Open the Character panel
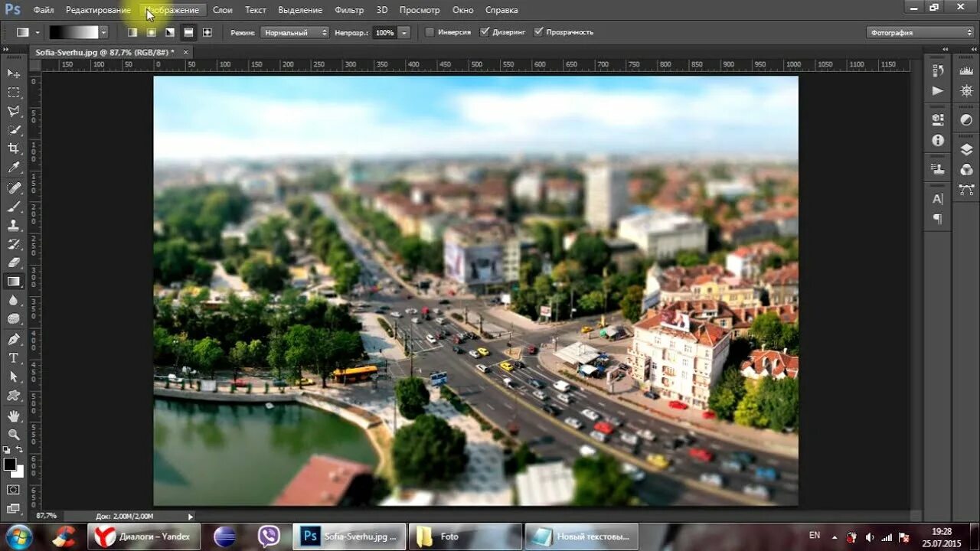This screenshot has height=551, width=980. (x=938, y=200)
